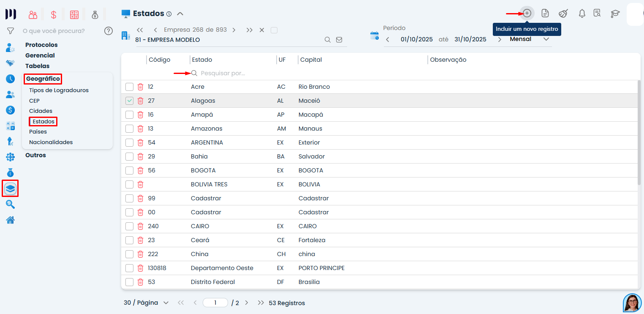Tick the CAIRO row checkbox
The image size is (644, 314).
129,227
